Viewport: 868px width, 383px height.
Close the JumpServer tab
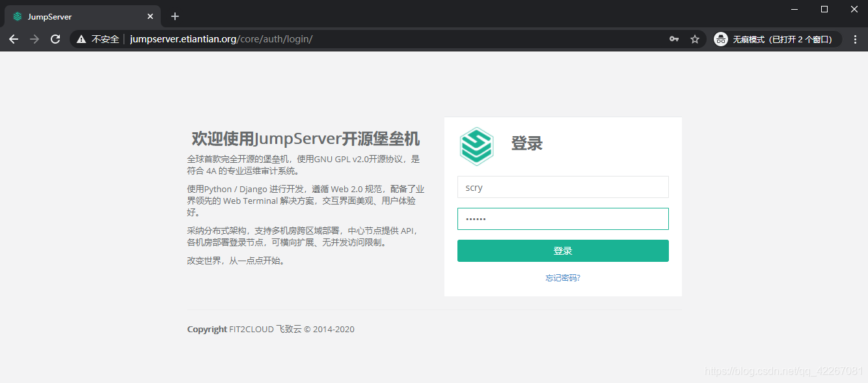coord(150,16)
